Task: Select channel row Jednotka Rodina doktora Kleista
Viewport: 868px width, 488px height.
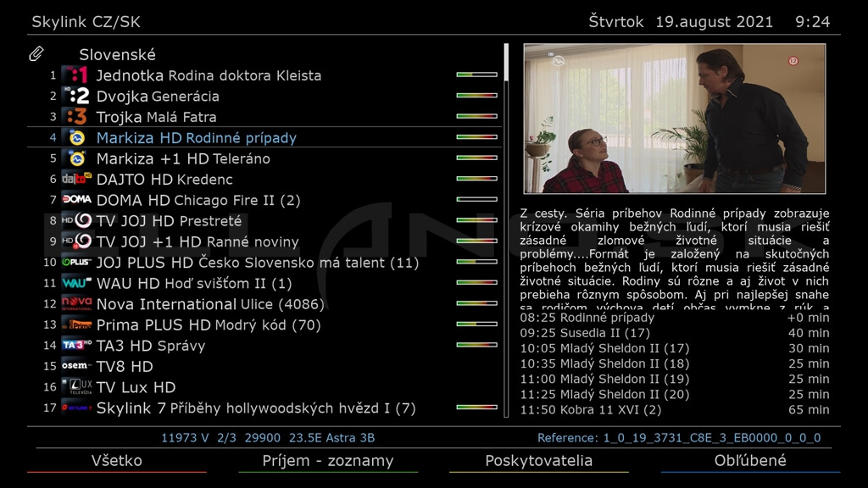Action: tap(264, 75)
